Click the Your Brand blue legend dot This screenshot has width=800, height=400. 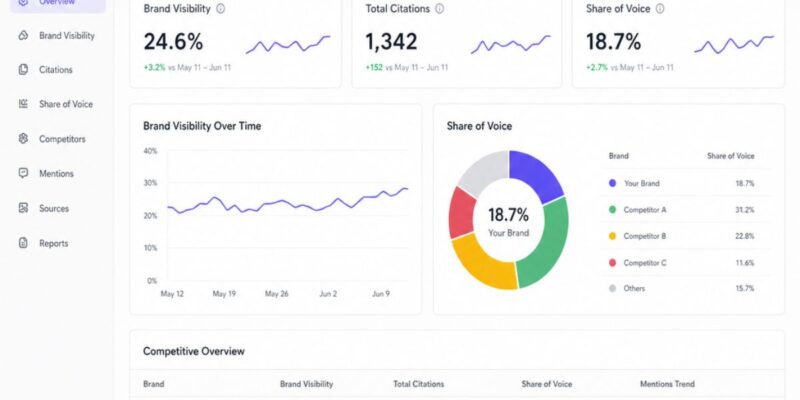(612, 183)
